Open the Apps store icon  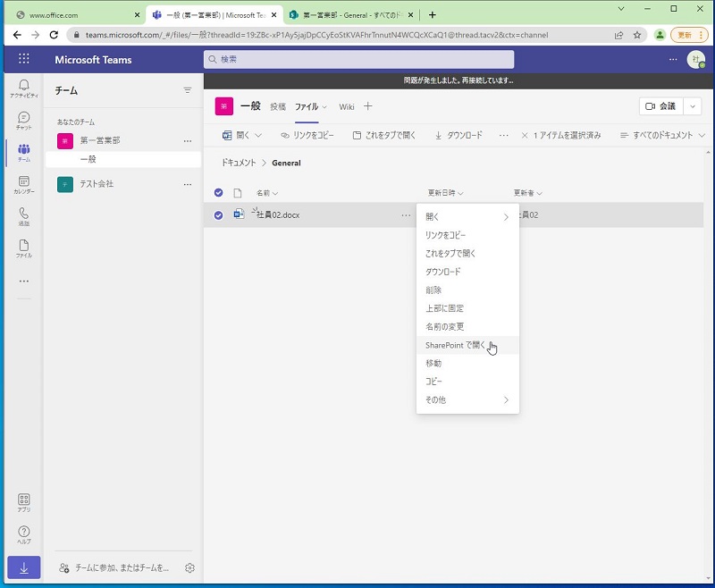coord(24,503)
